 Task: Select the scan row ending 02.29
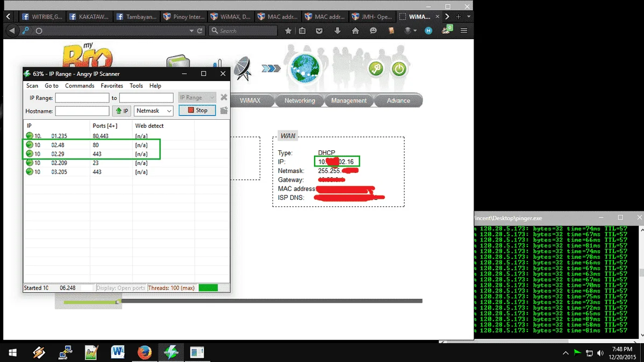[126, 154]
